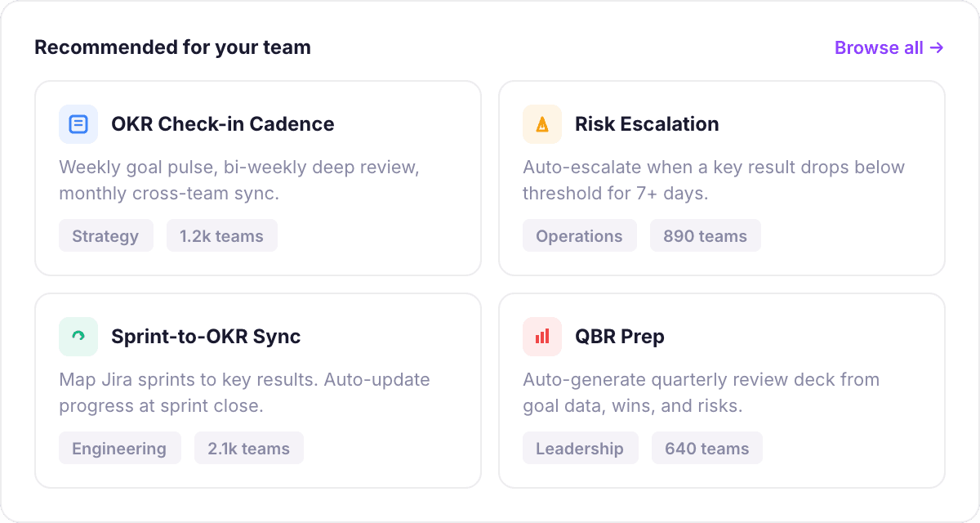Select the Risk Escalation template heading

[x=647, y=124]
